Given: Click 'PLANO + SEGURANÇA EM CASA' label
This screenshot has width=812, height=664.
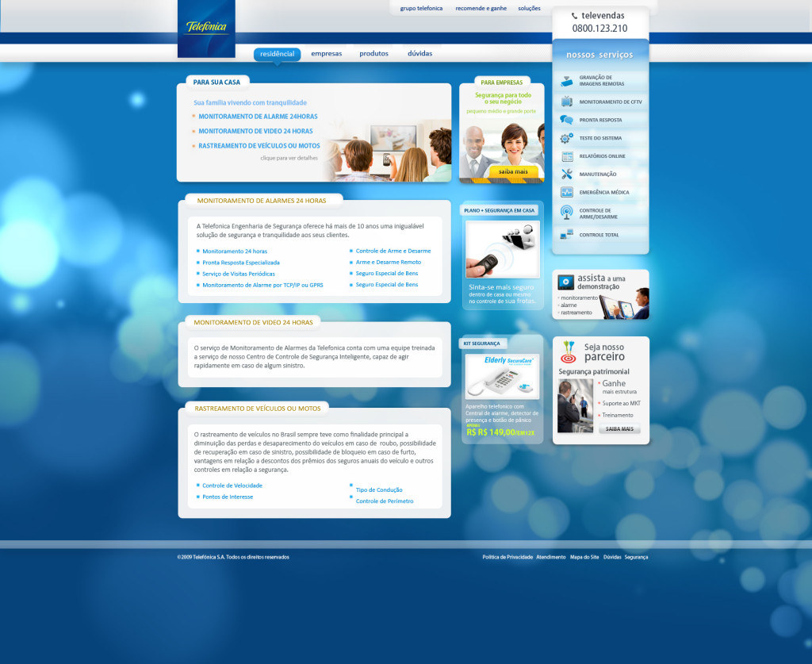Looking at the screenshot, I should click(500, 211).
